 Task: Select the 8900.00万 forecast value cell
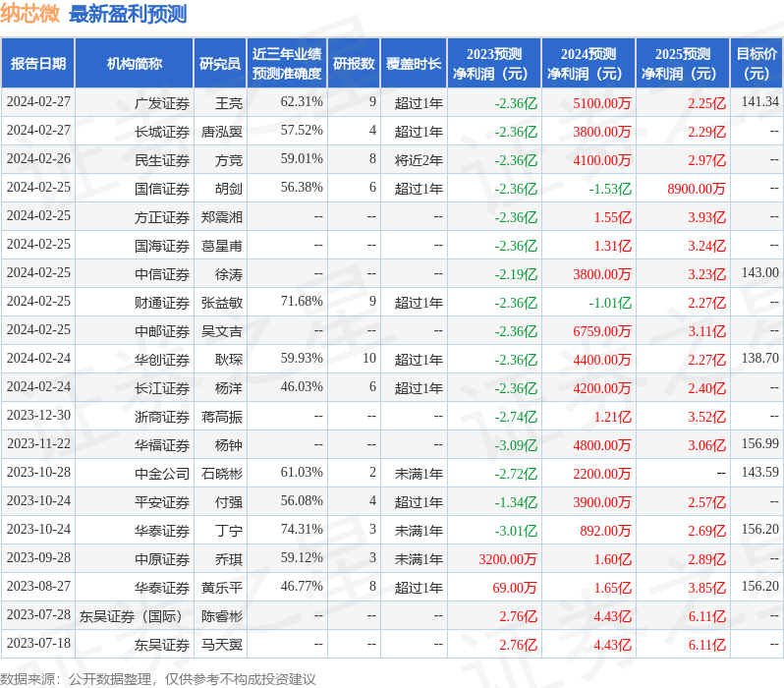point(697,189)
